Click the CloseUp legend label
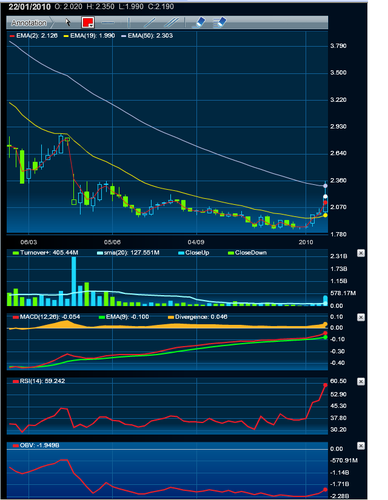 (x=194, y=253)
